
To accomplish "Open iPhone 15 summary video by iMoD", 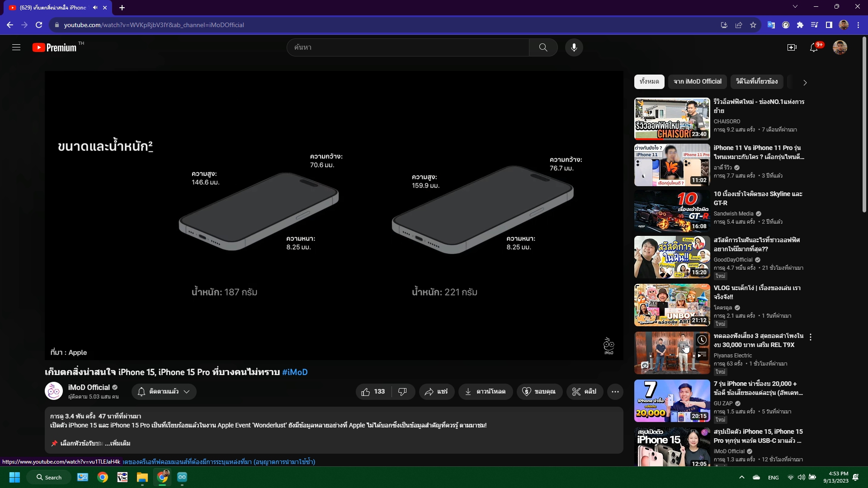I will 672,447.
